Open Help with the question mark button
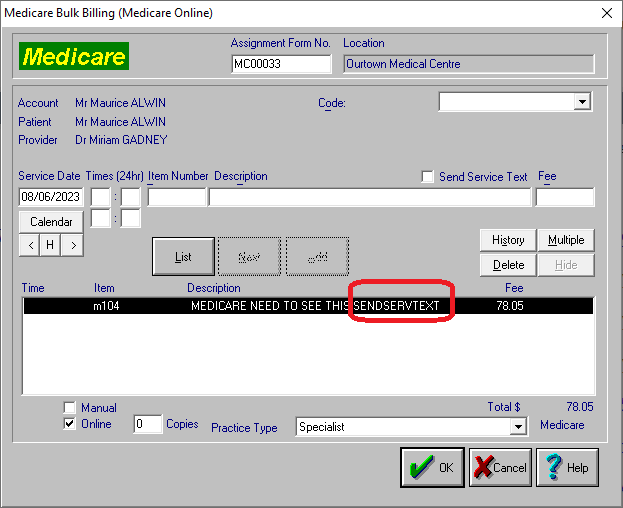 click(567, 467)
